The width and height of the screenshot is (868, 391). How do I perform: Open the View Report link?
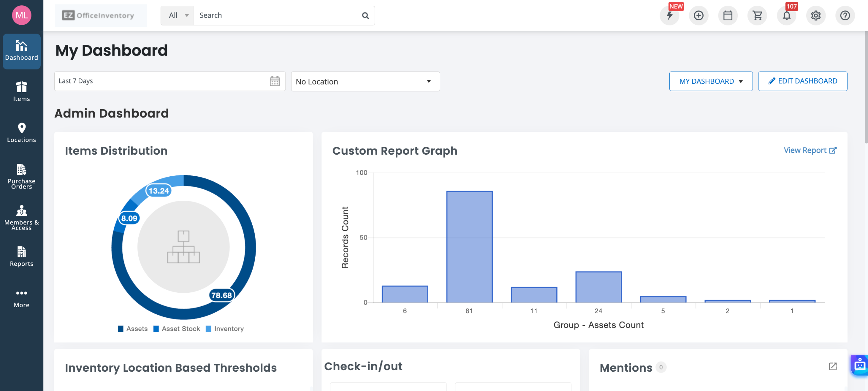(810, 150)
